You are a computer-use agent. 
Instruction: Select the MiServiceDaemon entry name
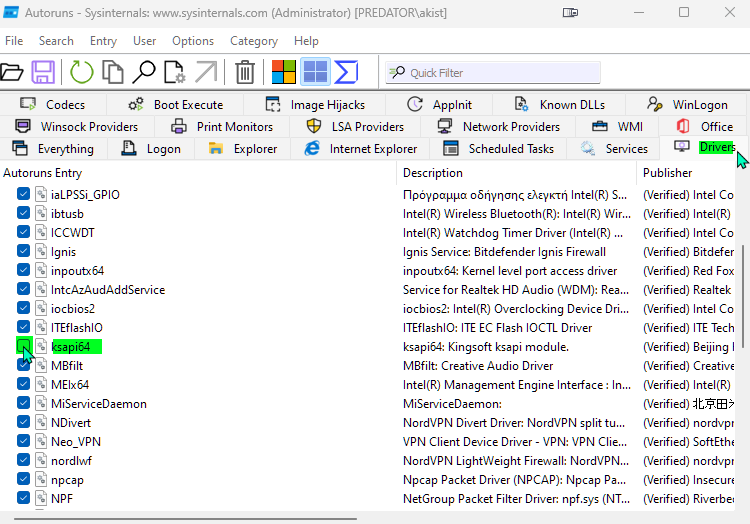[99, 404]
